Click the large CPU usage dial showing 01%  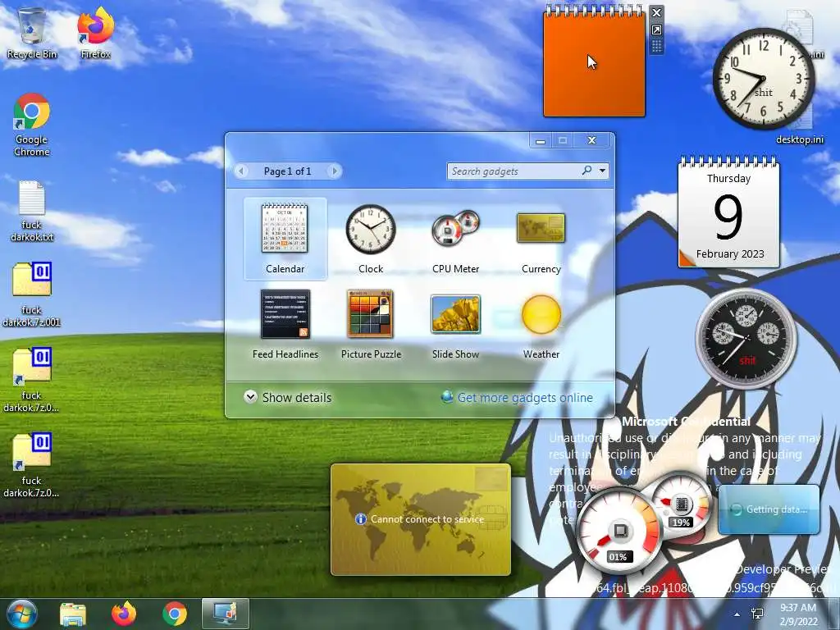(620, 531)
